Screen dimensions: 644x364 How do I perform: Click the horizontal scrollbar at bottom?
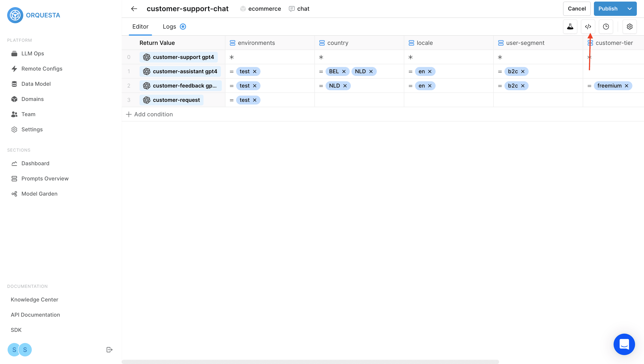tap(310, 362)
